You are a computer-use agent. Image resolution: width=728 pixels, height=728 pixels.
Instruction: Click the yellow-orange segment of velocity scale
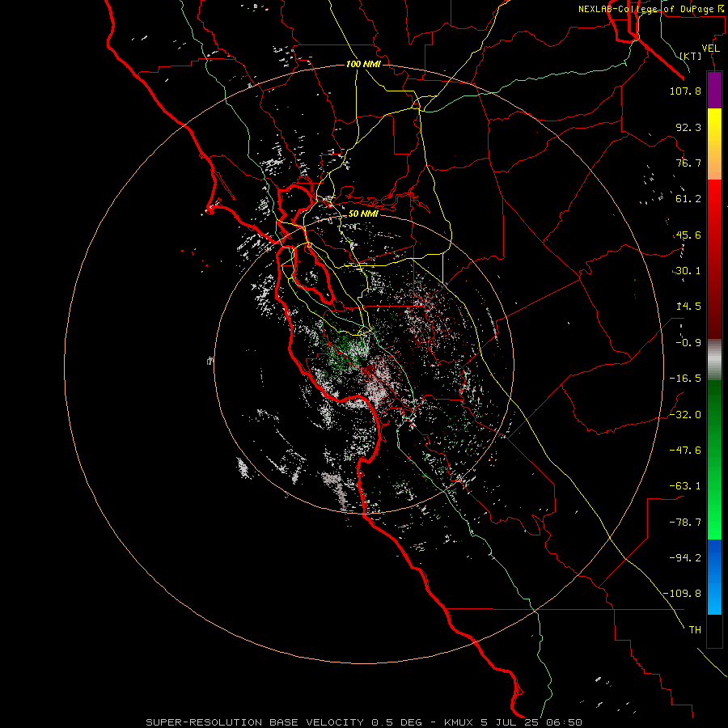tap(714, 144)
